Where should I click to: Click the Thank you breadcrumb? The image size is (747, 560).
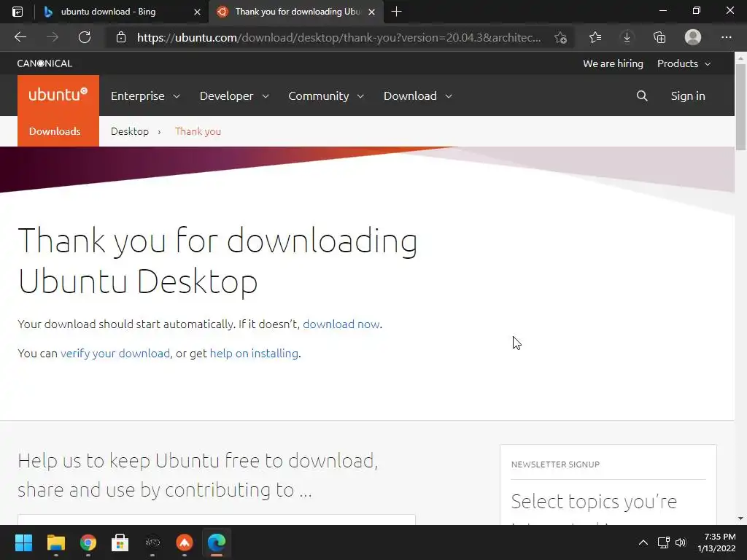(198, 131)
